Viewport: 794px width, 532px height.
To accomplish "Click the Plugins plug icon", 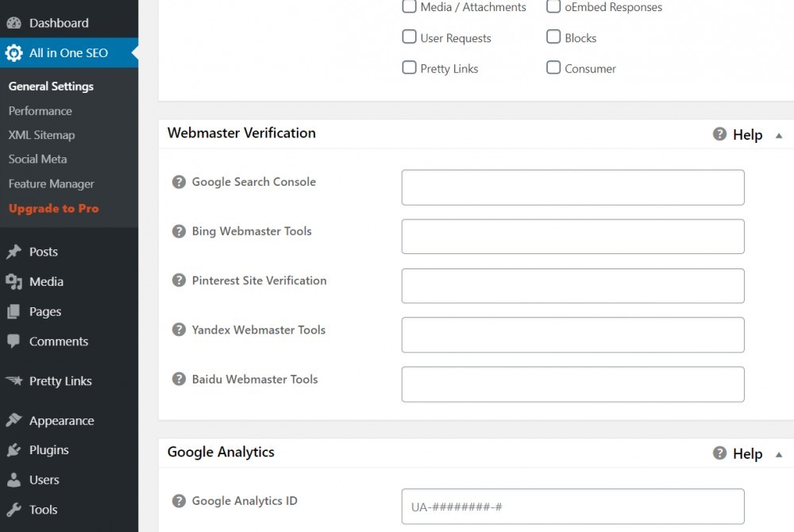I will point(14,450).
